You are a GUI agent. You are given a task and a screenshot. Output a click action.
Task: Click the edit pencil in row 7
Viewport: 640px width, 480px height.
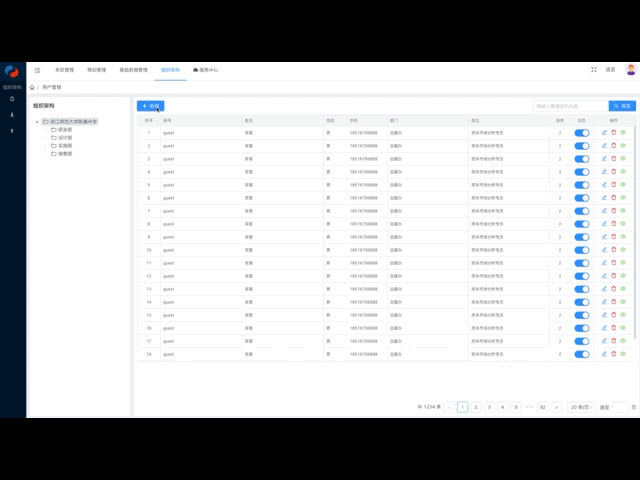coord(604,211)
